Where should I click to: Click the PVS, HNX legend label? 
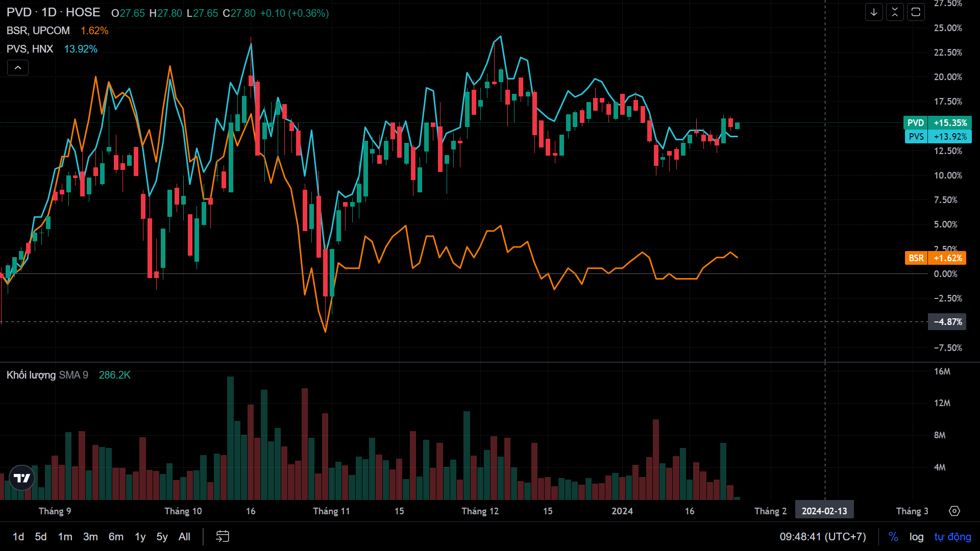(30, 49)
